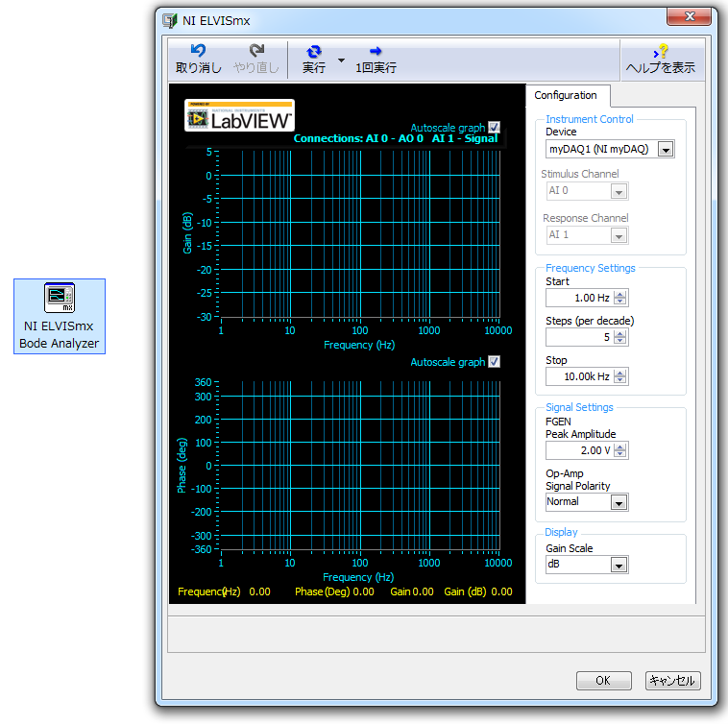The height and width of the screenshot is (724, 728).
Task: Click the Frequency Settings group label
Action: [590, 268]
